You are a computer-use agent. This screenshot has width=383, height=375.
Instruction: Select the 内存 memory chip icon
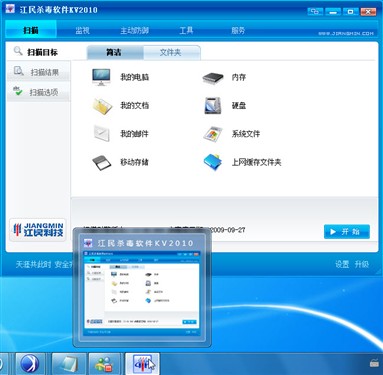pyautogui.click(x=213, y=78)
